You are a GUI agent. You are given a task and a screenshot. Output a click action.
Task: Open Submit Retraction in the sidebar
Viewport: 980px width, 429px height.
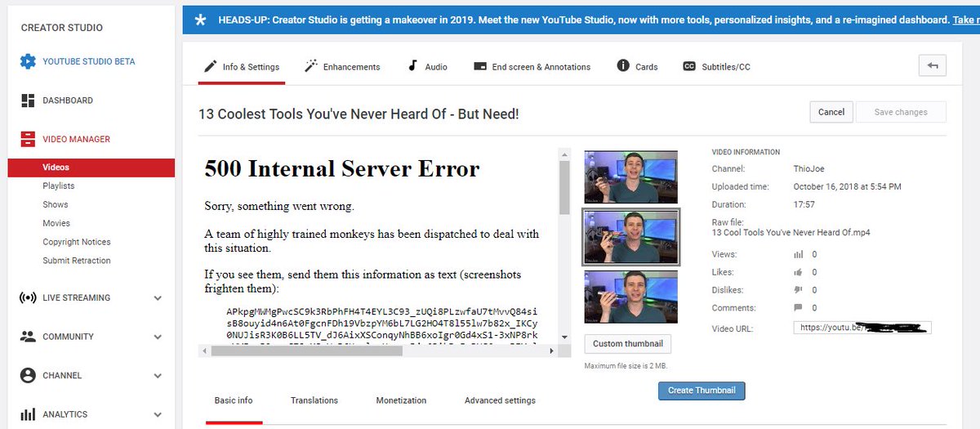(x=77, y=261)
